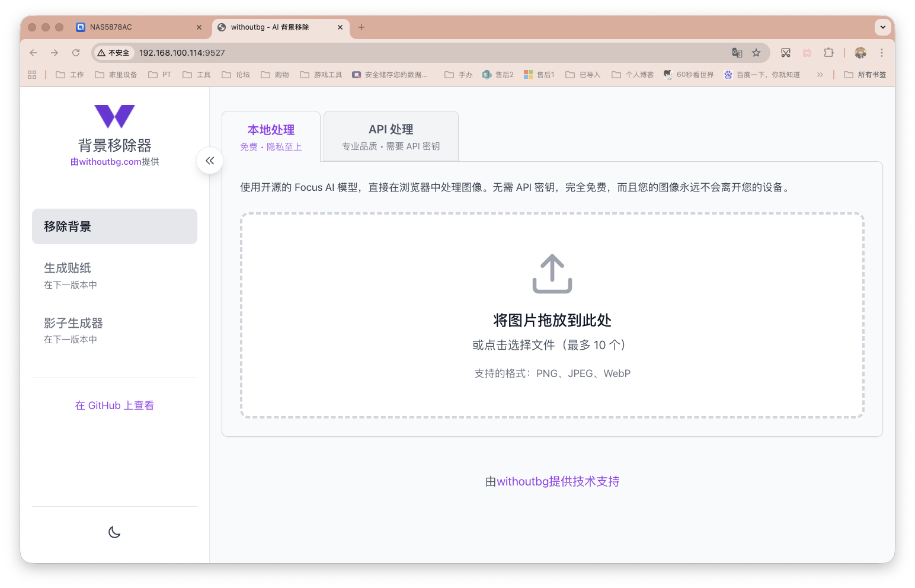Collapse the sidebar with the double-chevron button
This screenshot has width=915, height=588.
(210, 161)
